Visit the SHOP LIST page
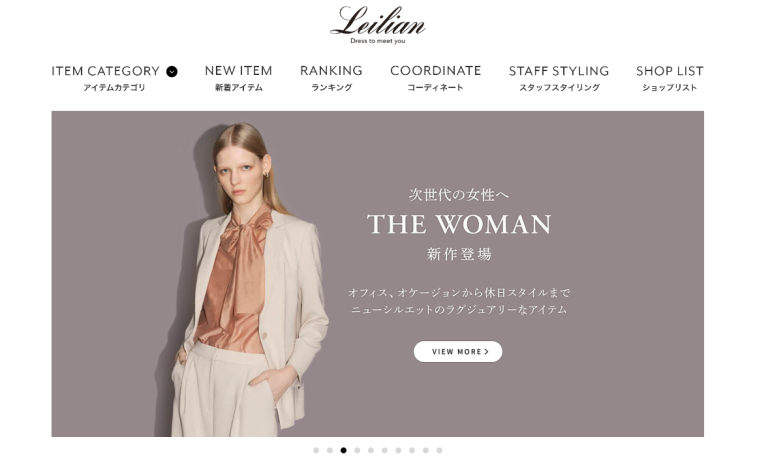The width and height of the screenshot is (770, 467). coord(670,78)
